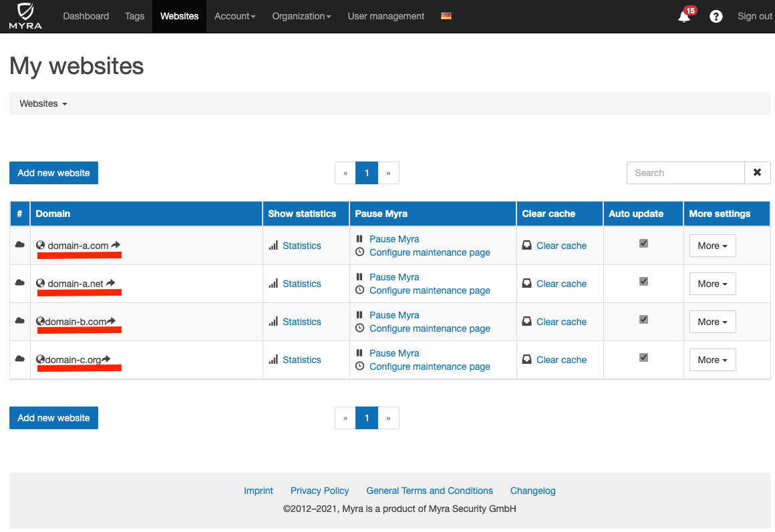Open More options menu for domain-c.org
The image size is (775, 532).
pyautogui.click(x=712, y=359)
